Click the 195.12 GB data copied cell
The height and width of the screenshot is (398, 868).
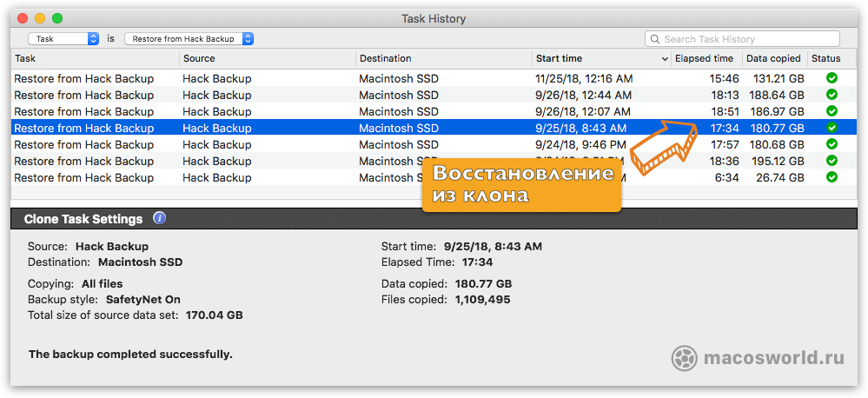(x=777, y=161)
